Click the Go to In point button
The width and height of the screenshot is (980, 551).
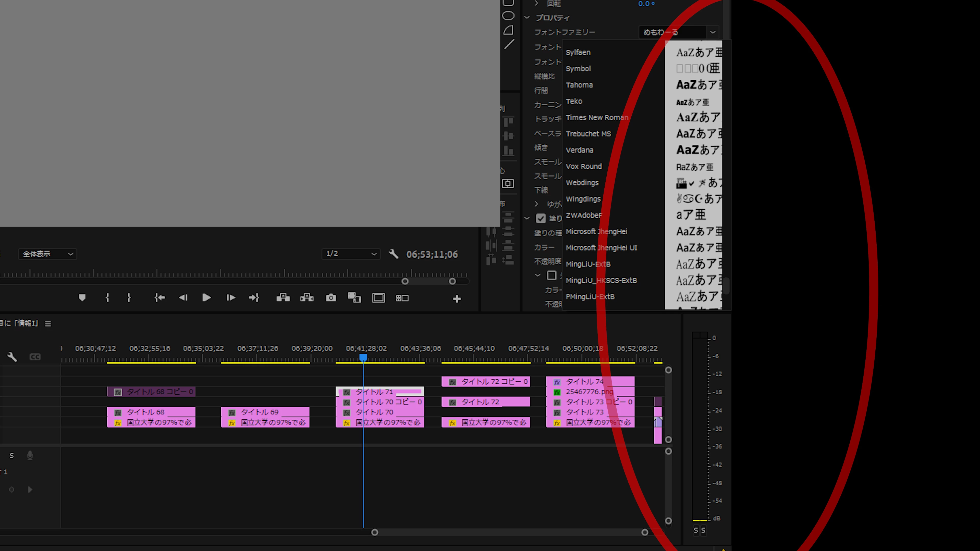point(160,298)
